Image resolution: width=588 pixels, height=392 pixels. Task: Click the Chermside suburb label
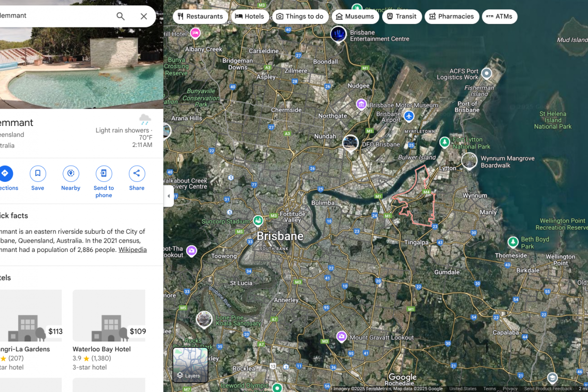coord(286,110)
